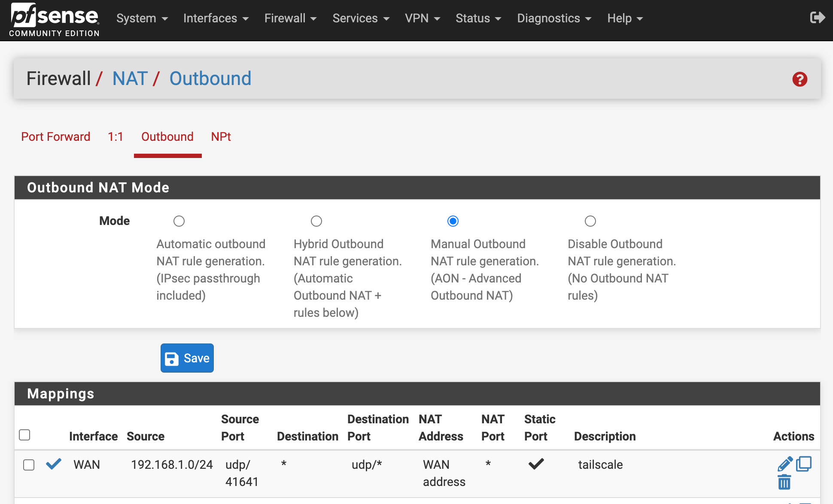Click the Outbound breadcrumb link
Screen dimensions: 833x504
point(210,79)
